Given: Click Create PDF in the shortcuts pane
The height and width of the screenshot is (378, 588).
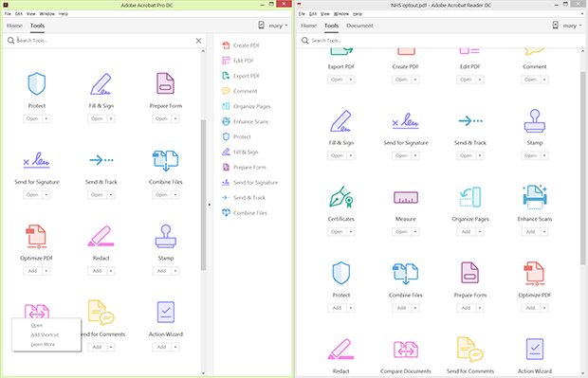Looking at the screenshot, I should (x=241, y=45).
